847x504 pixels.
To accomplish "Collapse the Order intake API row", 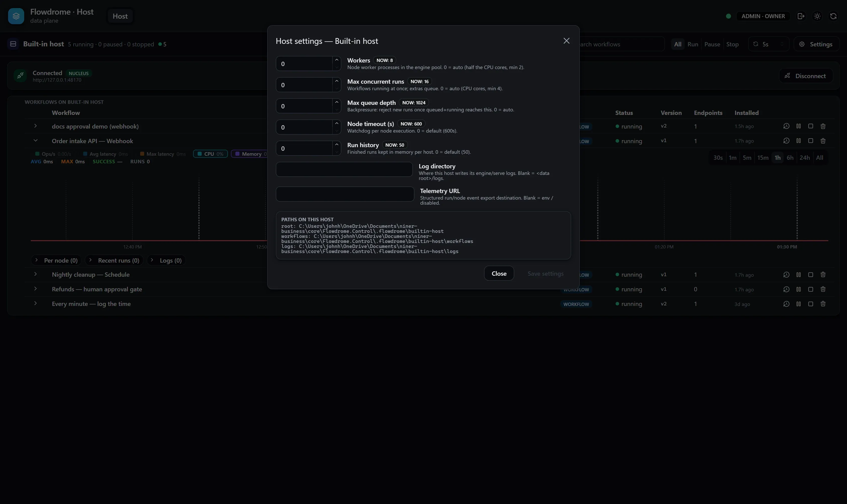I will click(x=35, y=141).
